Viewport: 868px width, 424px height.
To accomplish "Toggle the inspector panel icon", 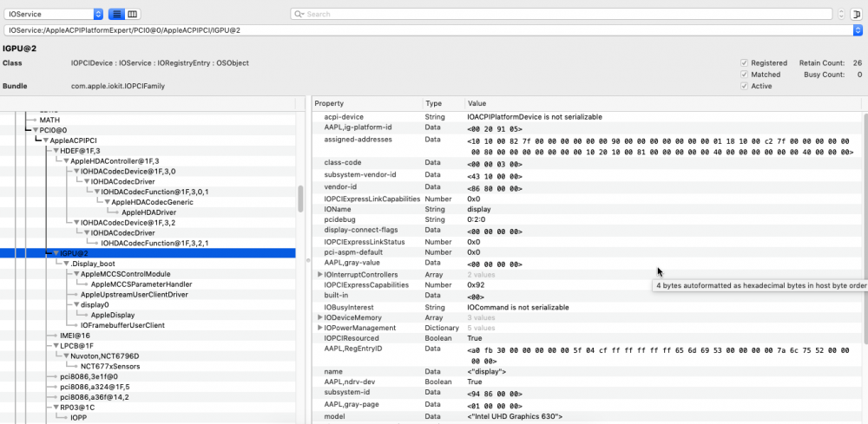I will coord(857,14).
